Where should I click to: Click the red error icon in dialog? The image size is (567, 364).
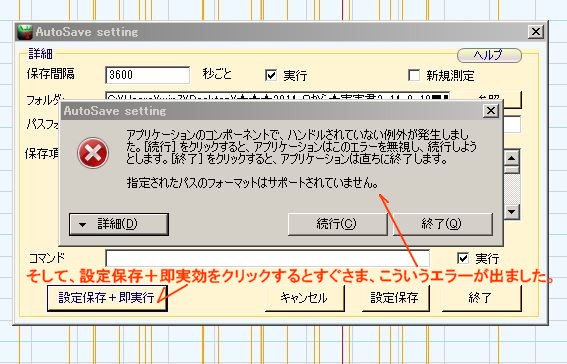pos(93,153)
